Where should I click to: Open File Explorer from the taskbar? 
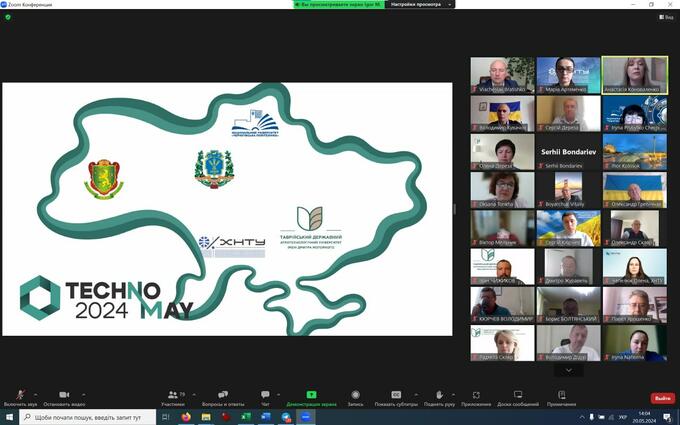(206, 417)
